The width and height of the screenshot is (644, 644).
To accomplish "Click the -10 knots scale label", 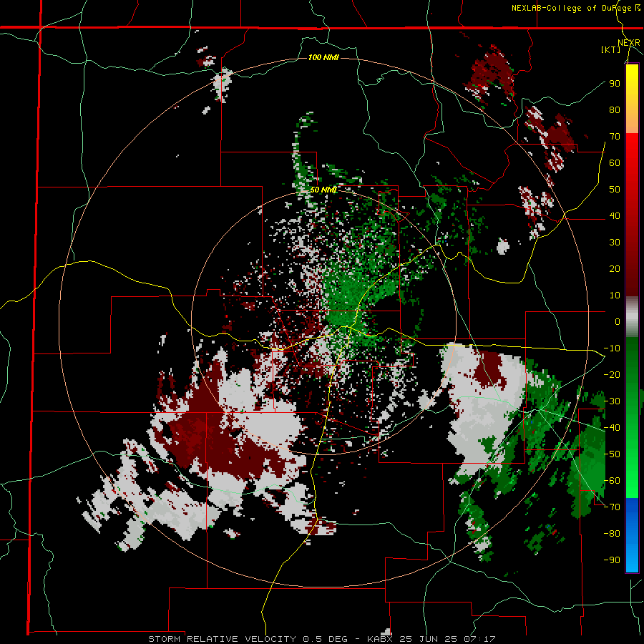I will click(612, 348).
